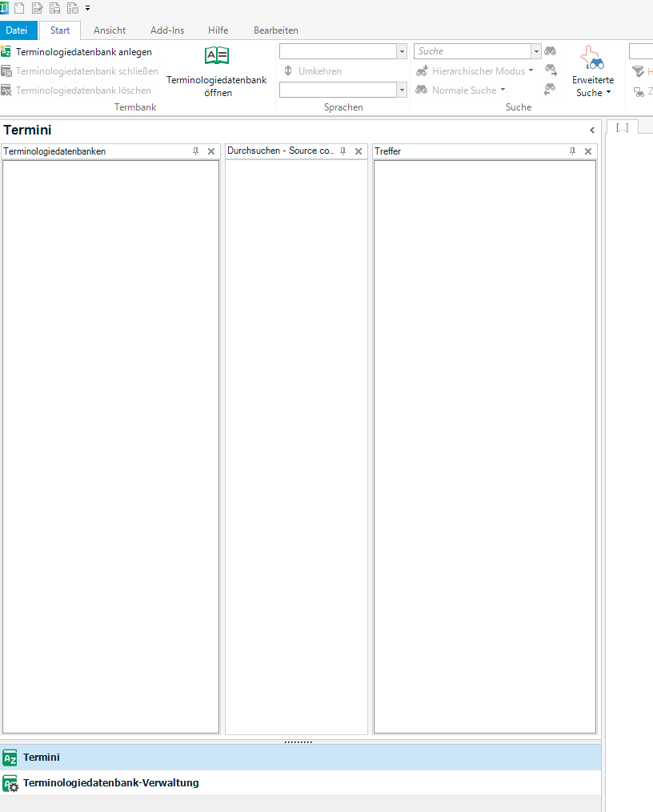
Task: Expand the lower language combo box in Sprachen
Action: [402, 90]
